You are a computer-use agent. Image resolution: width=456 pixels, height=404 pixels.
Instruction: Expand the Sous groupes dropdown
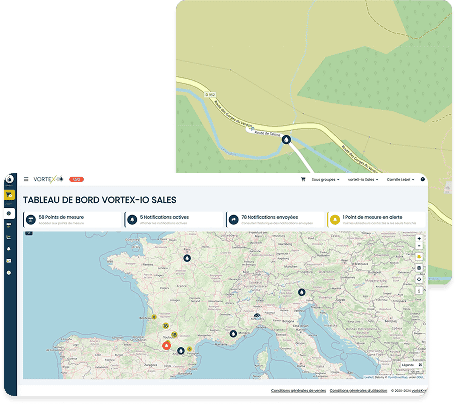pyautogui.click(x=325, y=179)
